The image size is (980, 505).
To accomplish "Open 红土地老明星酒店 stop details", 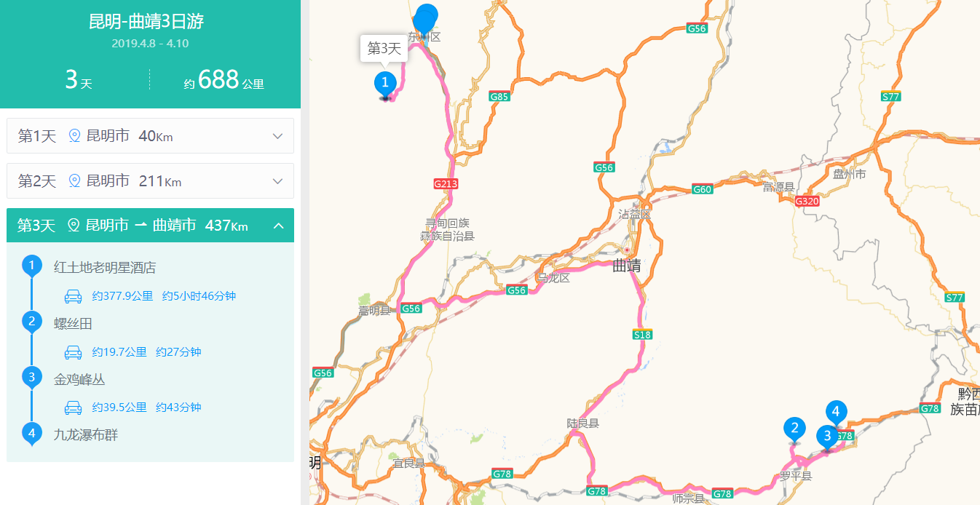I will (105, 268).
